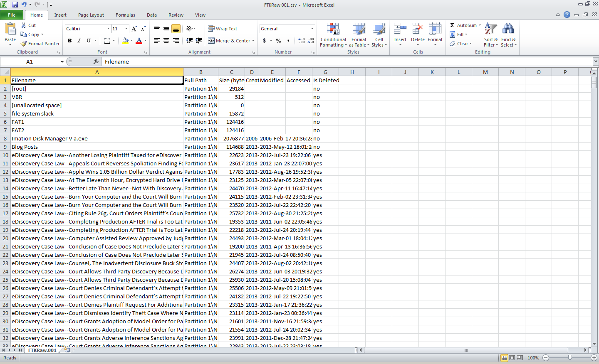Screen dimensions: 599x364
Task: Expand the AutoSum dropdown arrow
Action: tap(480, 25)
